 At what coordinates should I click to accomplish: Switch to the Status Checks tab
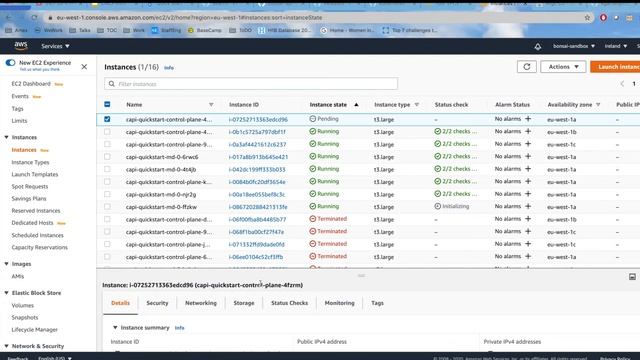pos(289,303)
